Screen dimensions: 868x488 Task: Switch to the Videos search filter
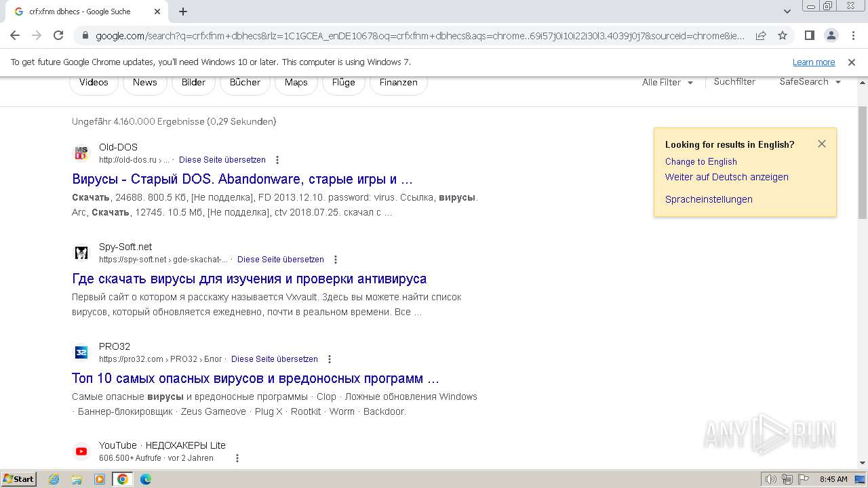pyautogui.click(x=94, y=83)
